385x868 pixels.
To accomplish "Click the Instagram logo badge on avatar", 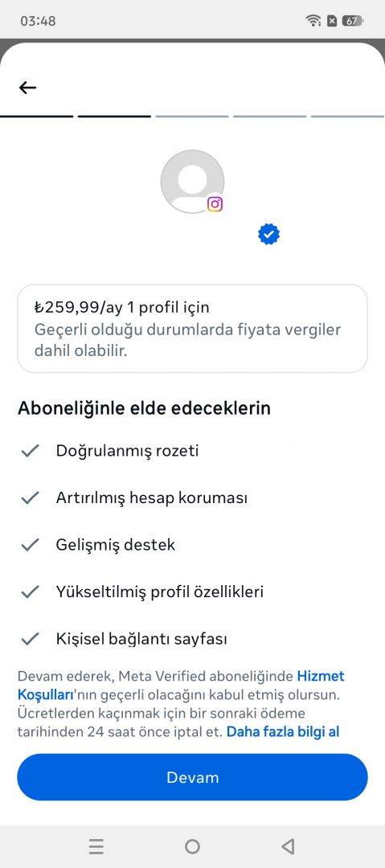I will pos(215,204).
